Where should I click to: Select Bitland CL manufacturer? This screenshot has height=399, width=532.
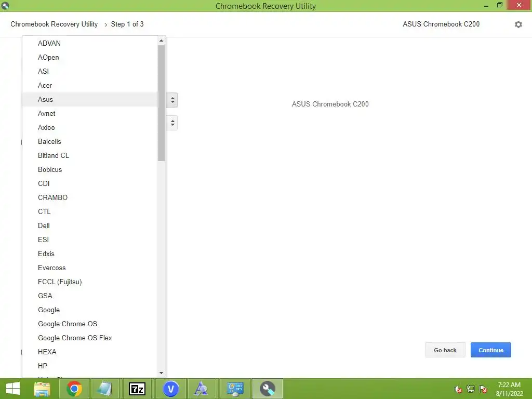coord(90,155)
